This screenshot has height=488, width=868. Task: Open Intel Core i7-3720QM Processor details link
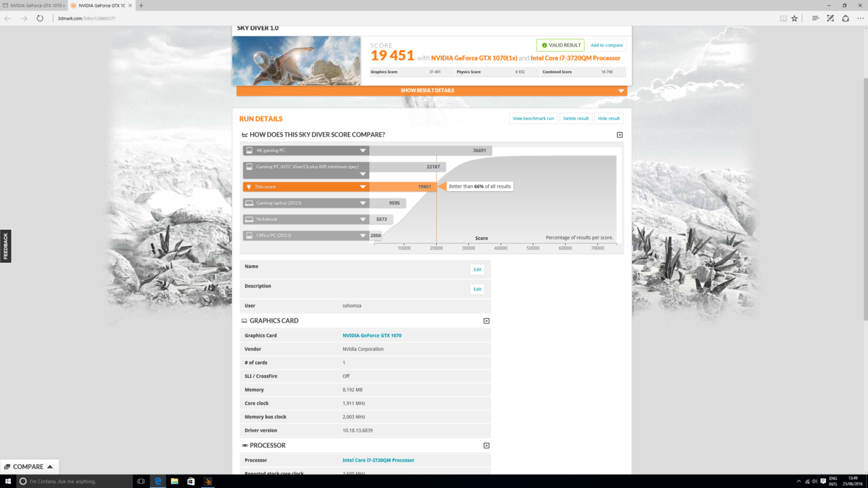coord(378,460)
